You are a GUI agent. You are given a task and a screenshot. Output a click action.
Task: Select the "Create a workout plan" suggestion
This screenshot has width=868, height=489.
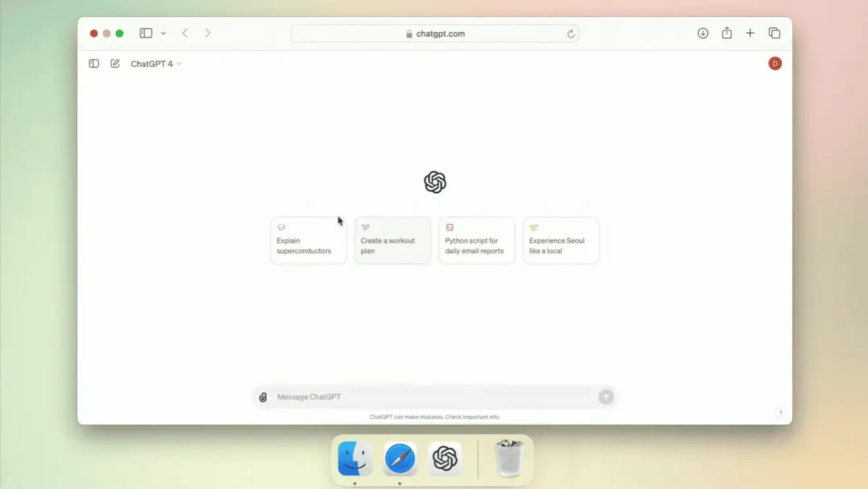pos(392,240)
